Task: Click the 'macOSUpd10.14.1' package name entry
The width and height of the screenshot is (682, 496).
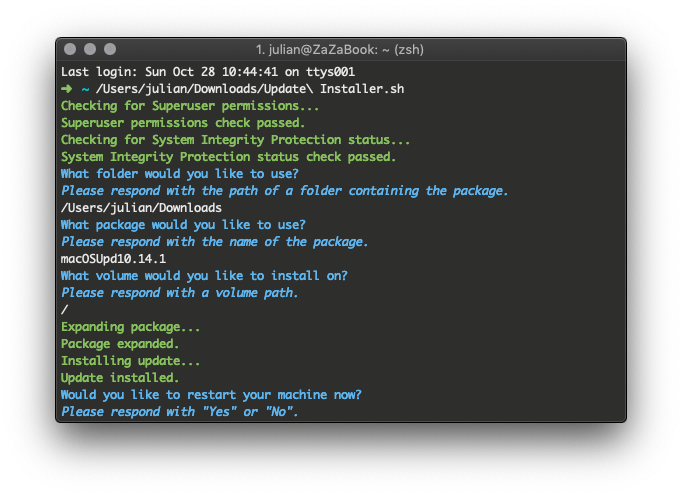Action: [114, 259]
